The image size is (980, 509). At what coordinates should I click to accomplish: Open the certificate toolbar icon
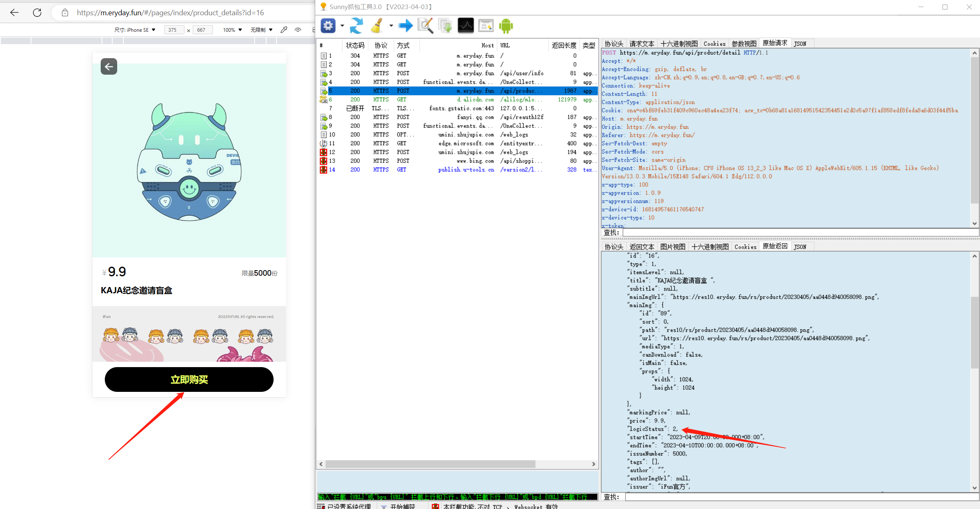[486, 26]
